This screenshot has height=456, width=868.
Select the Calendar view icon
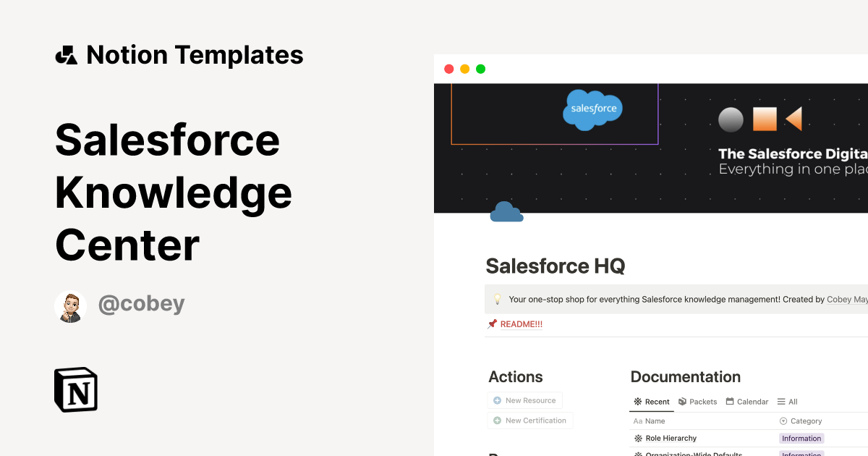[731, 402]
